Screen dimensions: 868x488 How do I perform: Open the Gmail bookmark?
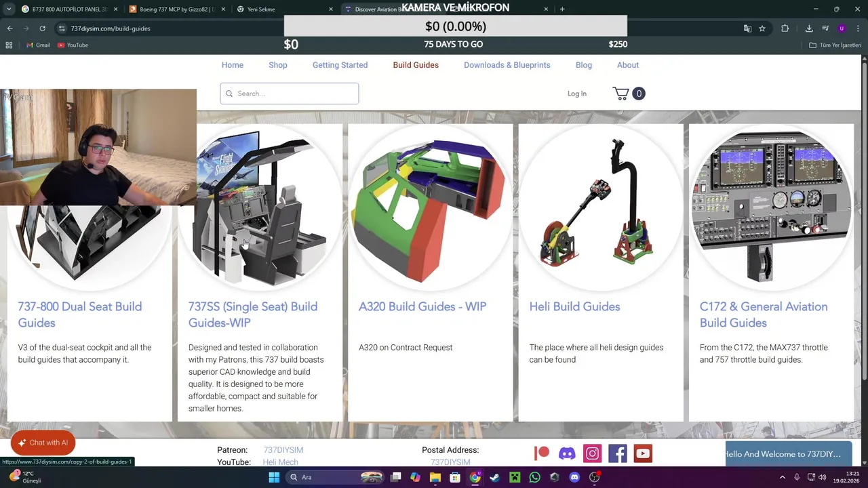pos(38,45)
